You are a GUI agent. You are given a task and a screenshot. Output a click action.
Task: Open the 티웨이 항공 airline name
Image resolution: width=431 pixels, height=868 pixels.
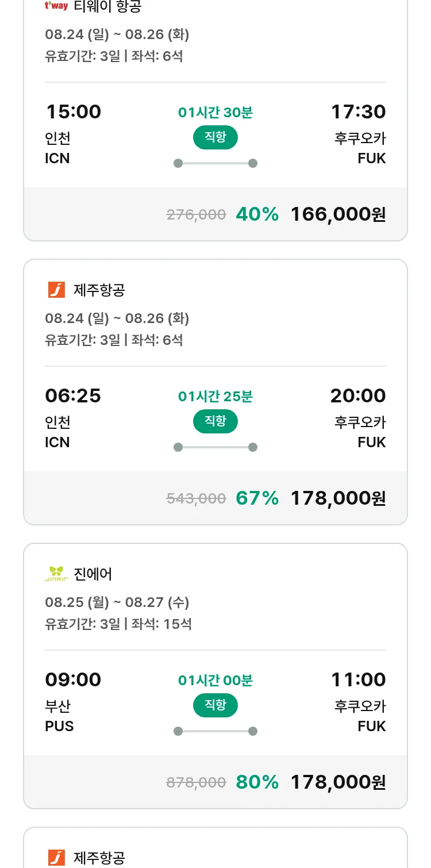pyautogui.click(x=108, y=6)
